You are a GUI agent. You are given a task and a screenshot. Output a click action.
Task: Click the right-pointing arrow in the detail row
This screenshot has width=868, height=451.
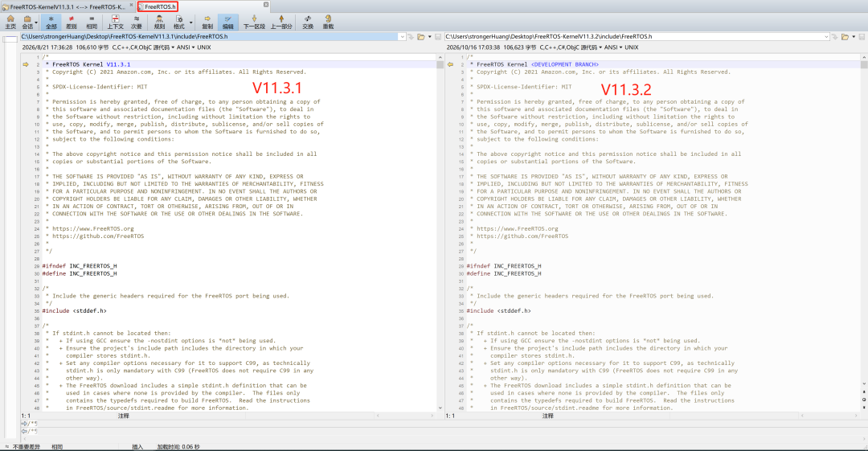point(24,424)
